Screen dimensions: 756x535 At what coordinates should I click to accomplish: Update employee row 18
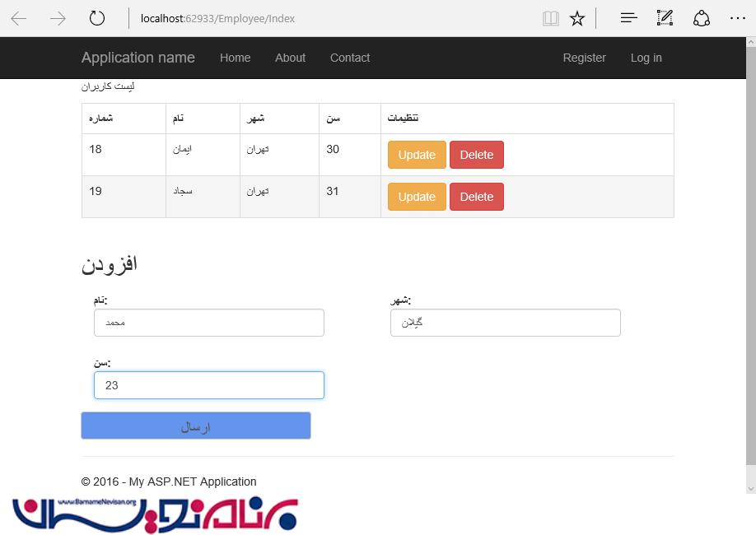417,155
